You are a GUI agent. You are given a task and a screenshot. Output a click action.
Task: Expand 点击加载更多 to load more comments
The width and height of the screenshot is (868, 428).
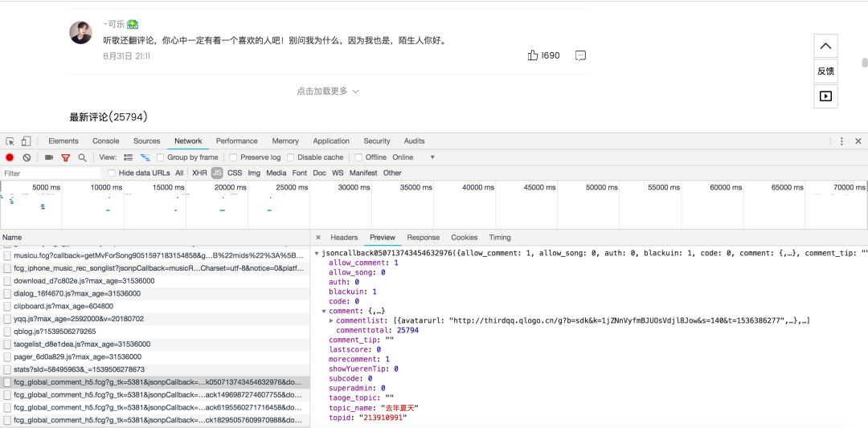click(328, 92)
